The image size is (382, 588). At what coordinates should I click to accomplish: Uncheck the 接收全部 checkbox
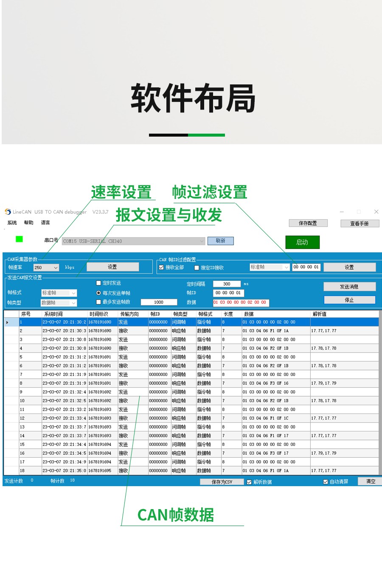click(161, 268)
